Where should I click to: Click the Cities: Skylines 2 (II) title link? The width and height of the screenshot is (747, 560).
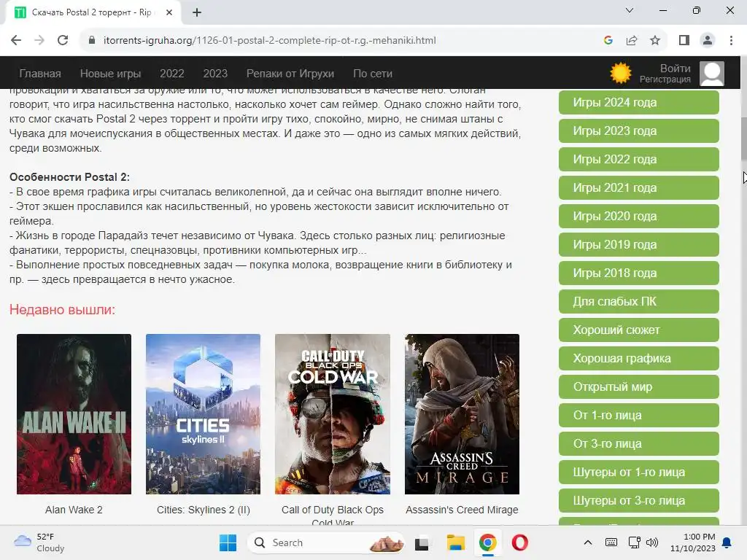click(x=204, y=510)
